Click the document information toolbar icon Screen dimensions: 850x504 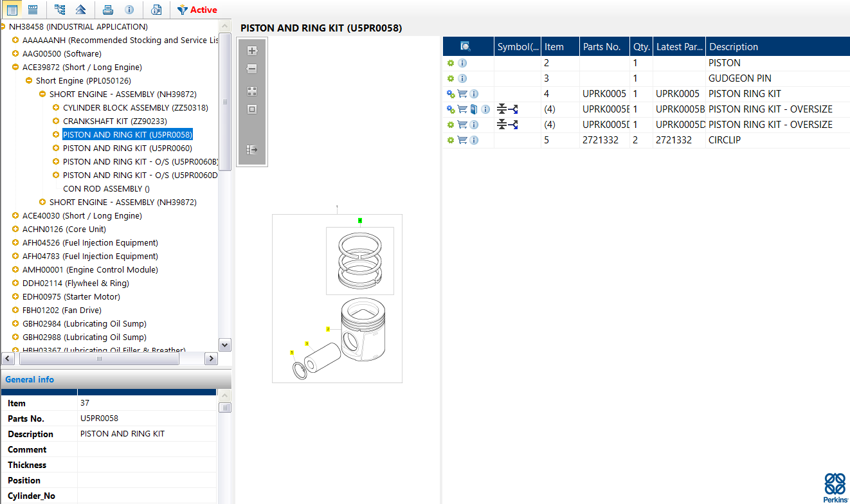point(156,10)
